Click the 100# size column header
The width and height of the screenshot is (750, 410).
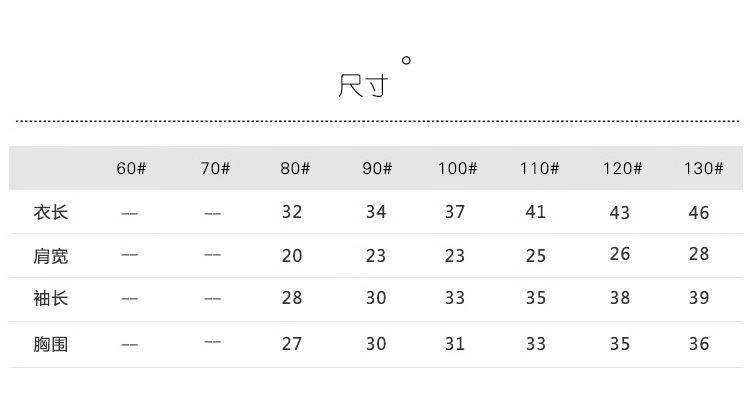[x=457, y=168]
